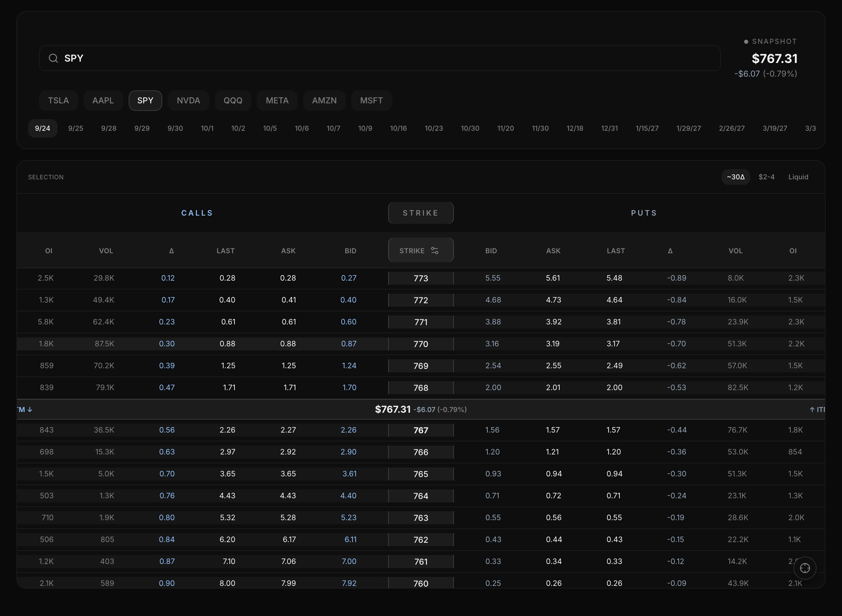This screenshot has height=616, width=842.
Task: Click the calls OI column header
Action: click(49, 251)
